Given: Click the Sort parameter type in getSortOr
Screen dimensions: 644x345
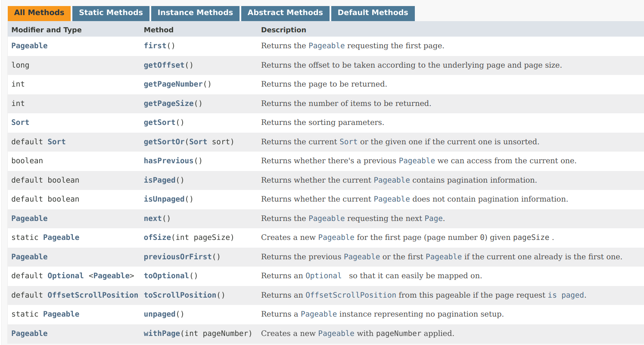Looking at the screenshot, I should (x=198, y=142).
